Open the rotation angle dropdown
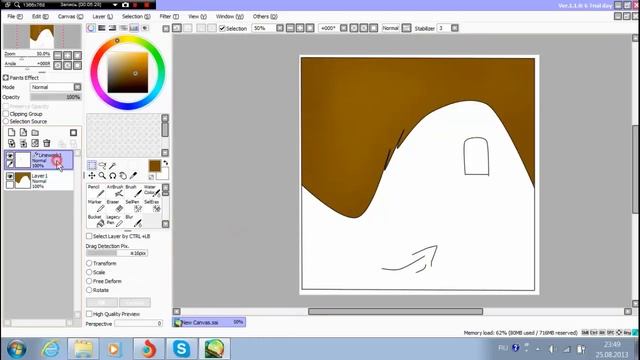 [344, 28]
